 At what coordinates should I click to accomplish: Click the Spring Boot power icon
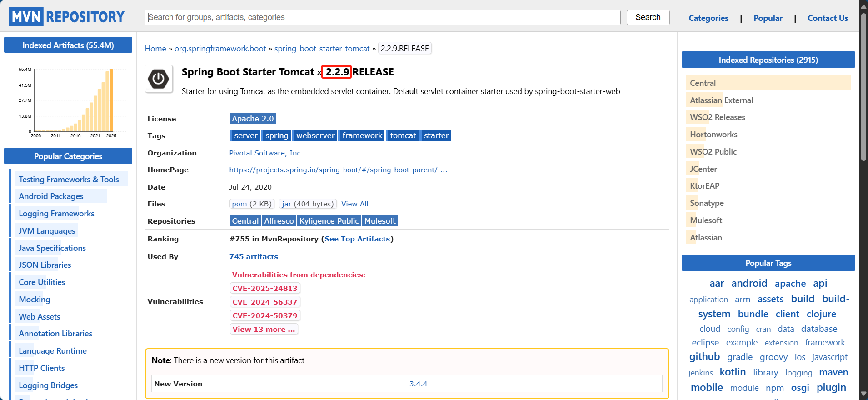tap(159, 79)
